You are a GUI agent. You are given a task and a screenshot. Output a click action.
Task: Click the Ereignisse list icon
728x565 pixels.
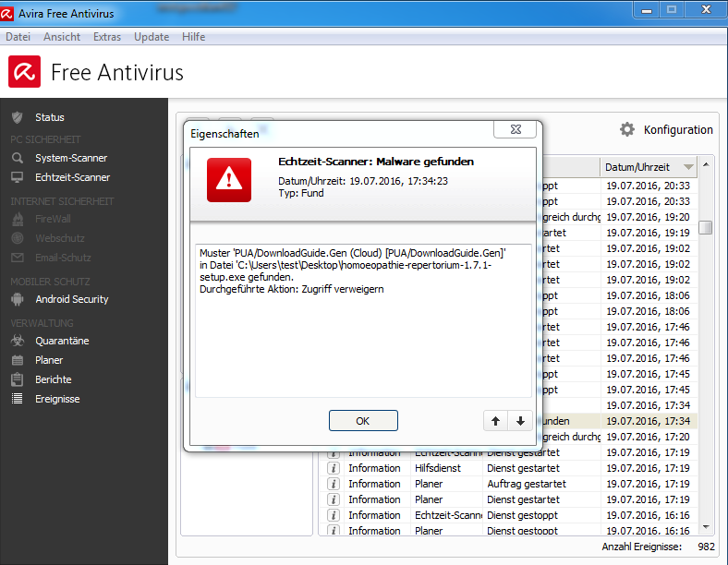(18, 399)
